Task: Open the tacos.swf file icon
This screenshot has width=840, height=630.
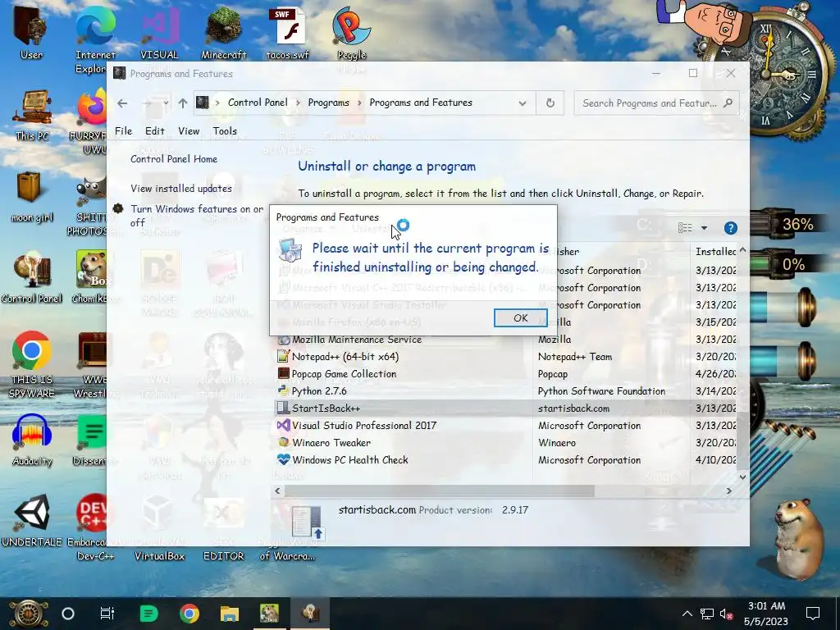Action: 288,32
